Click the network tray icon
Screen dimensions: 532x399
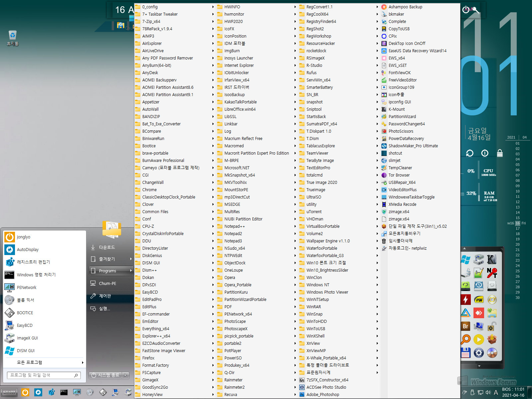480,392
